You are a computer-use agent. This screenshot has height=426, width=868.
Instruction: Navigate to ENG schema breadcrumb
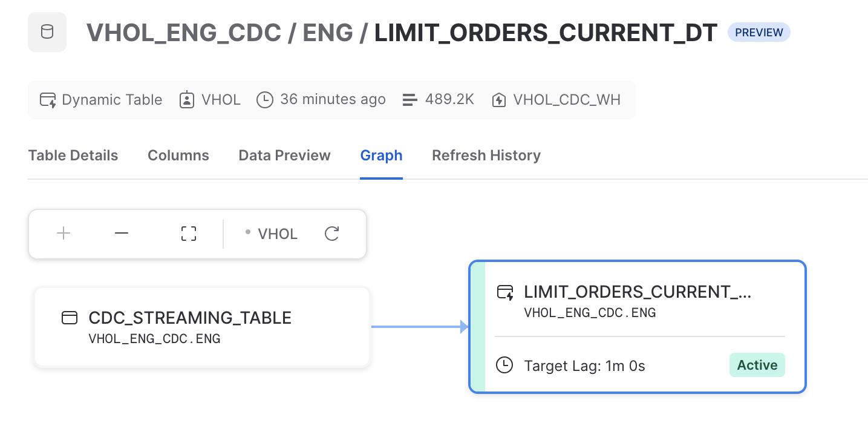click(x=327, y=33)
